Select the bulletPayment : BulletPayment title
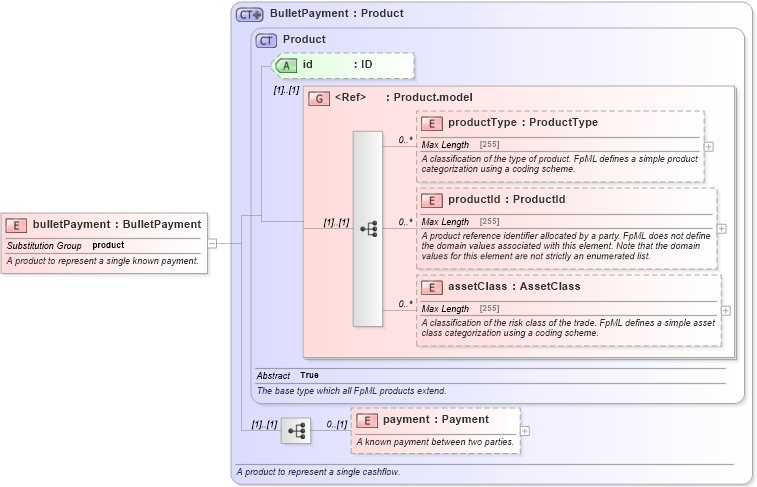Viewport: 757px width, 487px height. click(117, 224)
